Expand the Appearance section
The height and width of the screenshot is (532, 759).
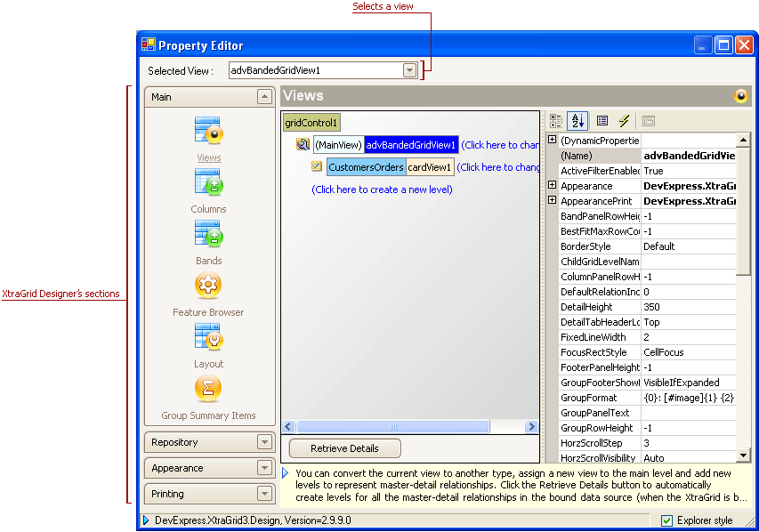coord(264,468)
